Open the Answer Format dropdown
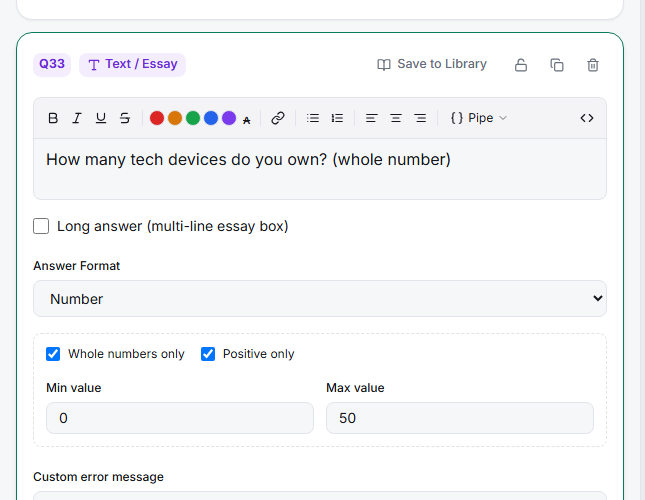The image size is (645, 500). point(320,299)
